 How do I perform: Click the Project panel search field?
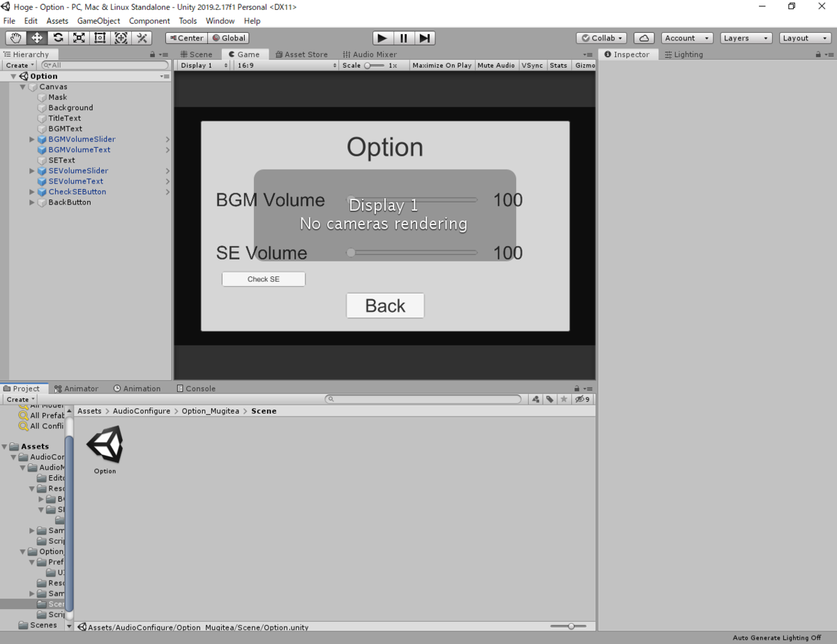point(423,399)
